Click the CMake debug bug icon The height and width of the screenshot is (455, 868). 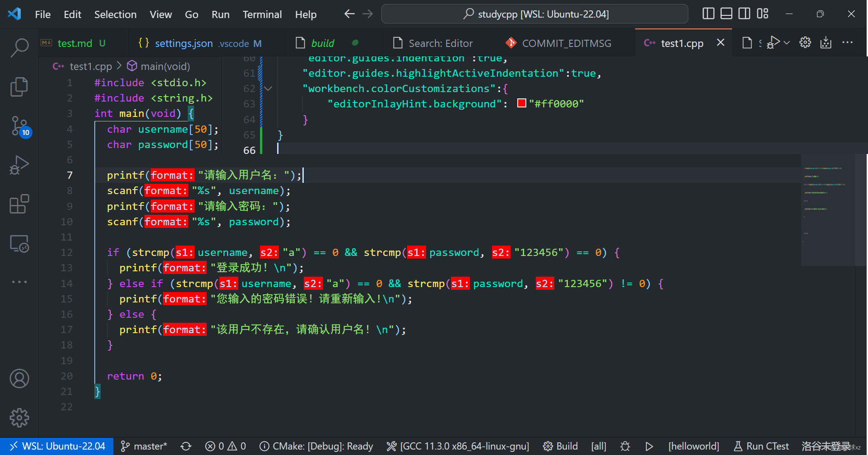click(625, 446)
